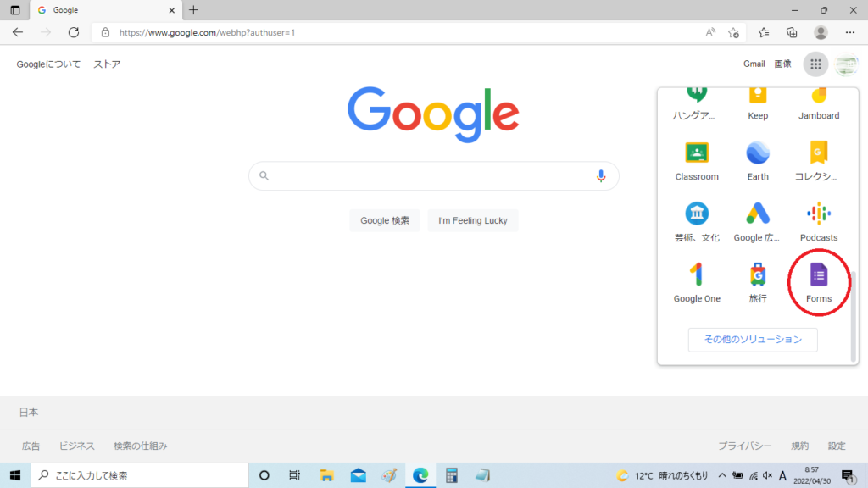Close the Google tab
This screenshot has width=868, height=488.
171,10
